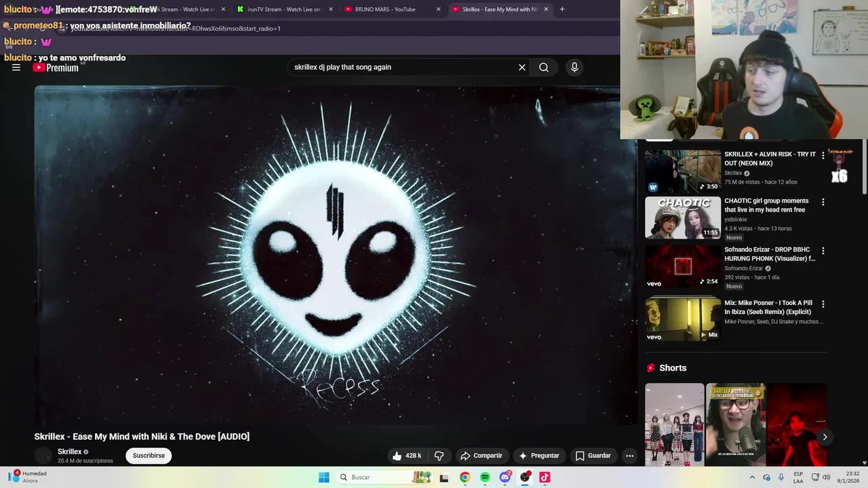
Task: Open Humedad weather widget
Action: click(28, 477)
